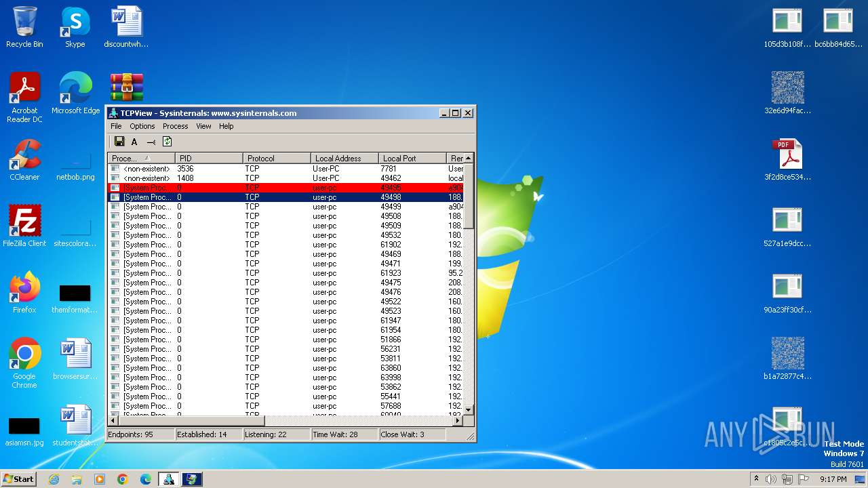Sort by the Process column header
The width and height of the screenshot is (868, 488).
(x=141, y=158)
